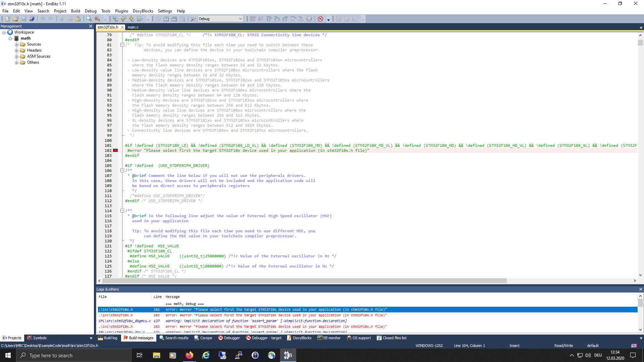Click the Redo arrow icon

pos(51,19)
